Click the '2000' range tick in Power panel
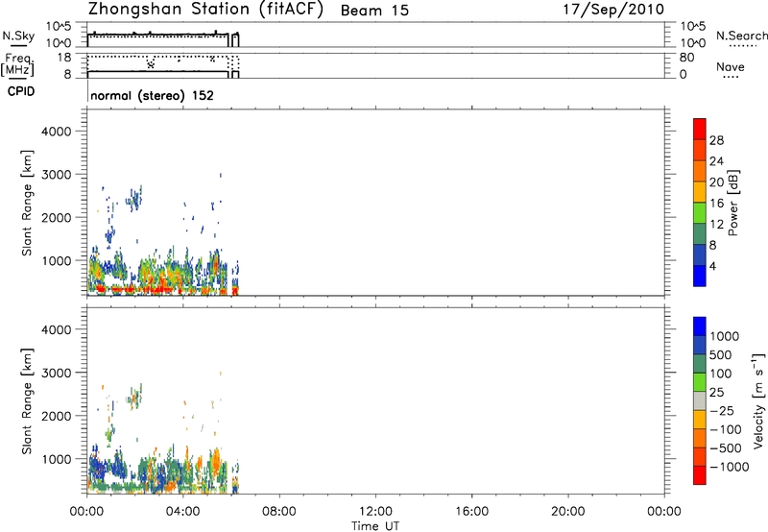Viewport: 768px width, 532px height. [x=57, y=217]
